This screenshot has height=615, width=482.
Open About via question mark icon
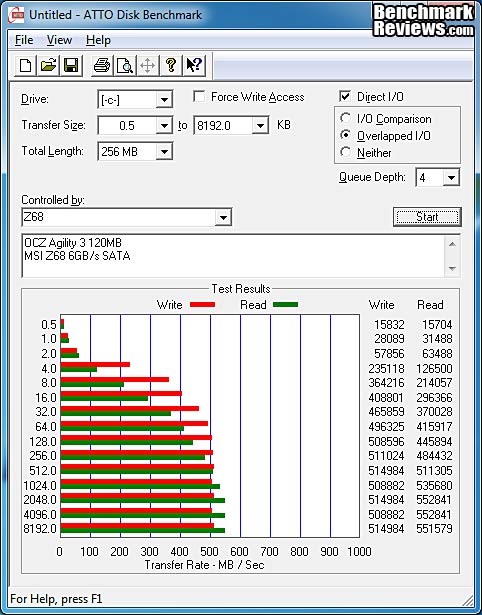[x=171, y=65]
